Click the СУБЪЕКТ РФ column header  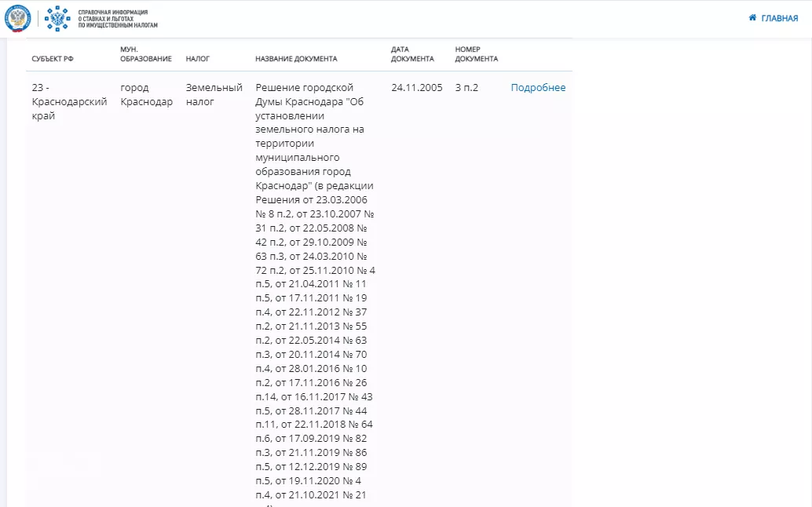[53, 59]
